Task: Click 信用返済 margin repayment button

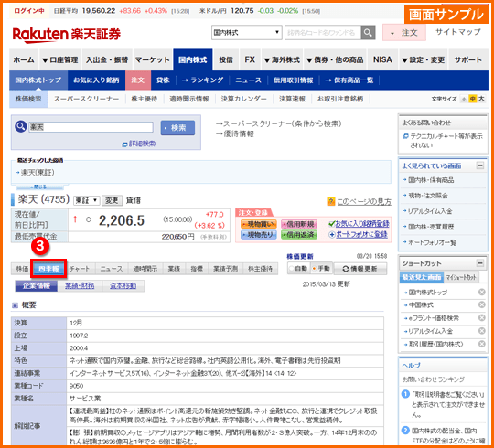Action: [x=299, y=235]
